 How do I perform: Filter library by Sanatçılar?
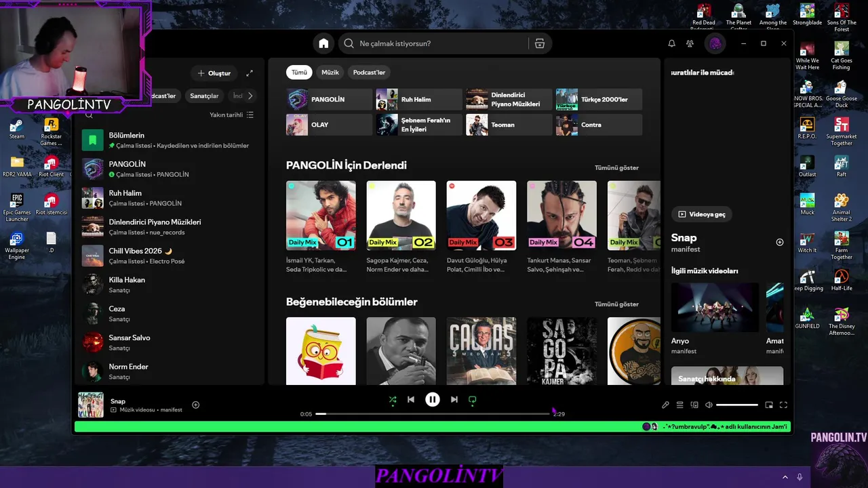click(x=204, y=96)
